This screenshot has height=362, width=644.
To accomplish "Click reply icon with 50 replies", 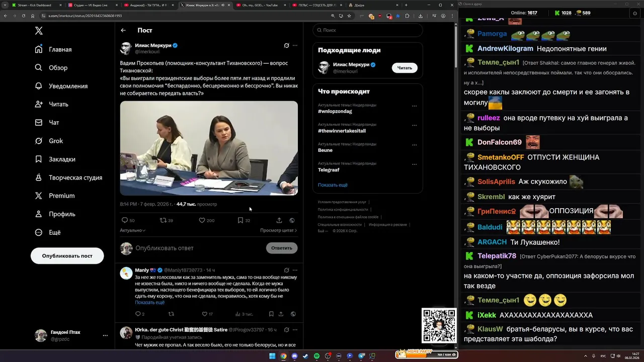I will (x=125, y=220).
